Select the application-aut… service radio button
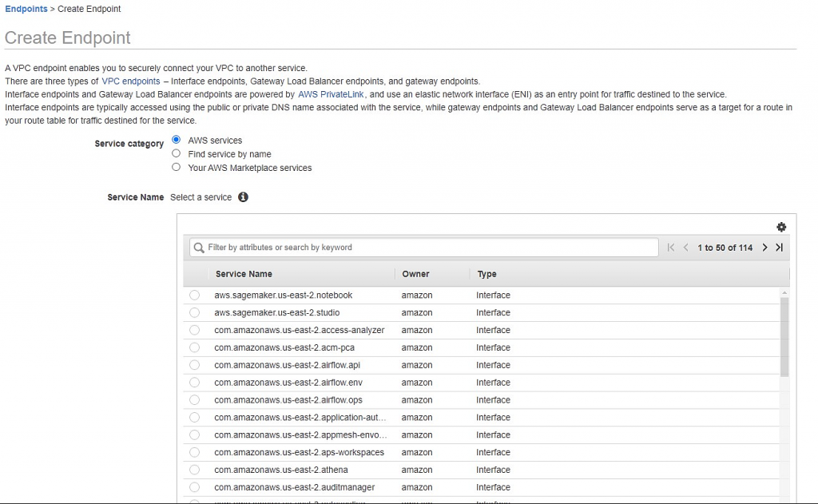 195,418
